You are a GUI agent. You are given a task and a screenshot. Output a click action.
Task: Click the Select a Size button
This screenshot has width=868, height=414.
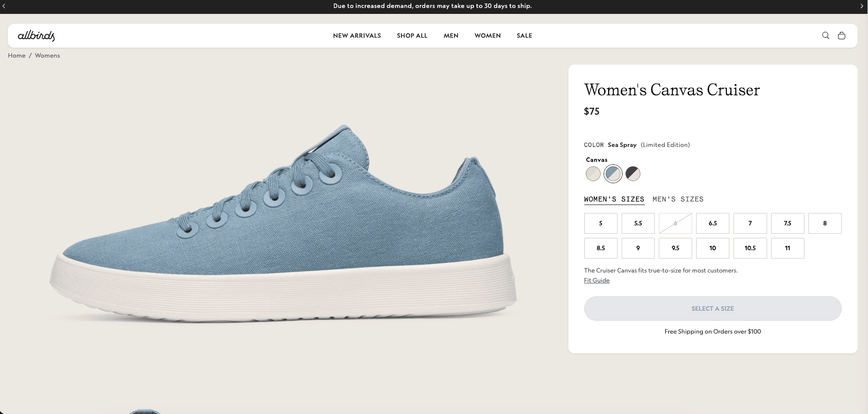pos(712,308)
